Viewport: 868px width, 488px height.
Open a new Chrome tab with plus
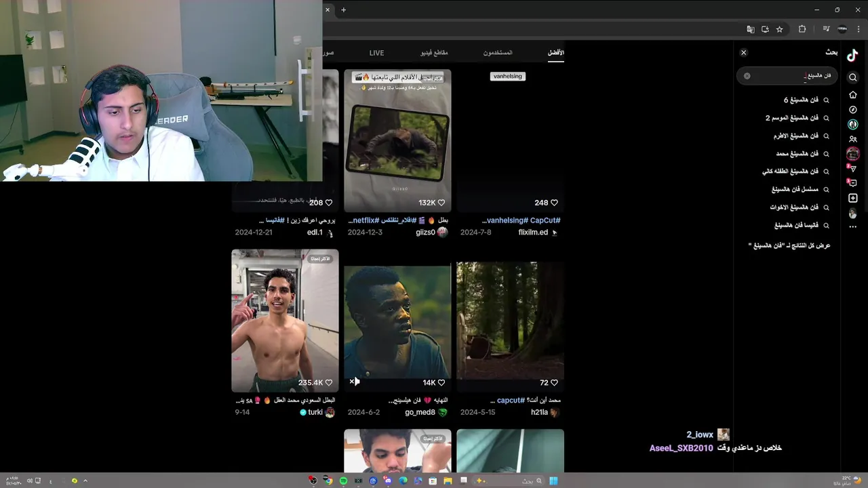pyautogui.click(x=343, y=9)
